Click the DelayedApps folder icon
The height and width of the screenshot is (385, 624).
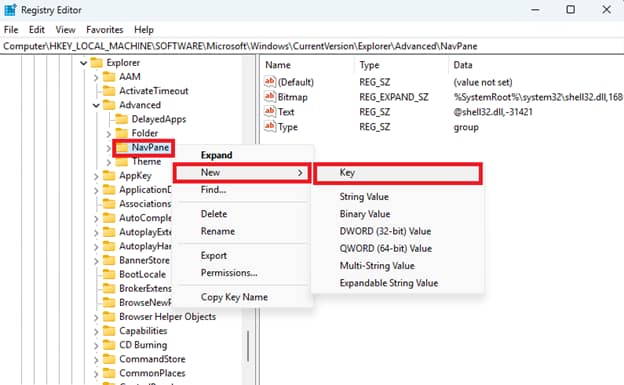122,119
